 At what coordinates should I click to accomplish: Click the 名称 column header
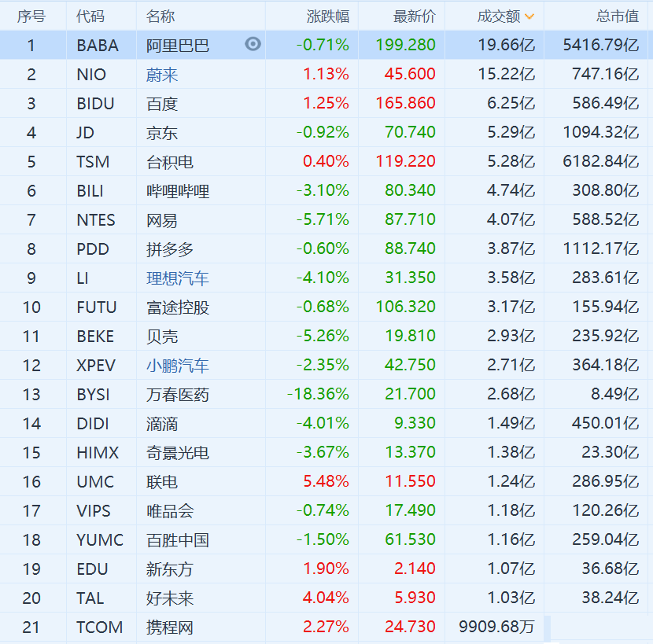click(x=160, y=17)
